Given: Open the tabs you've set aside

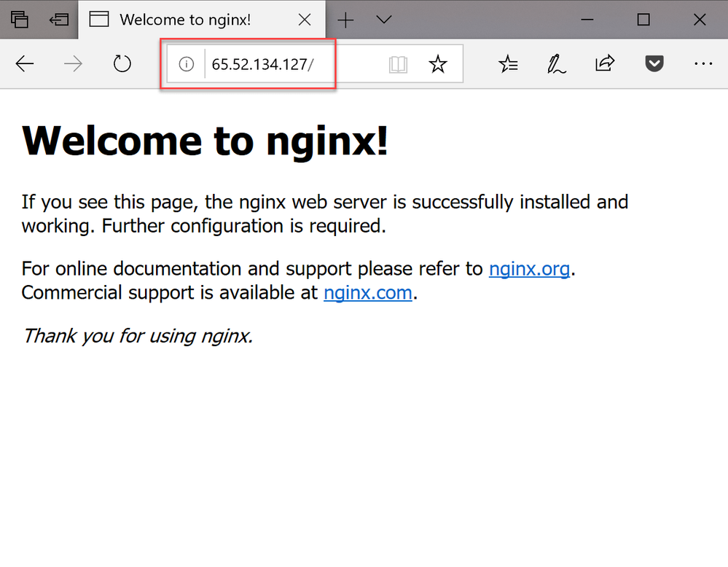Looking at the screenshot, I should click(20, 20).
